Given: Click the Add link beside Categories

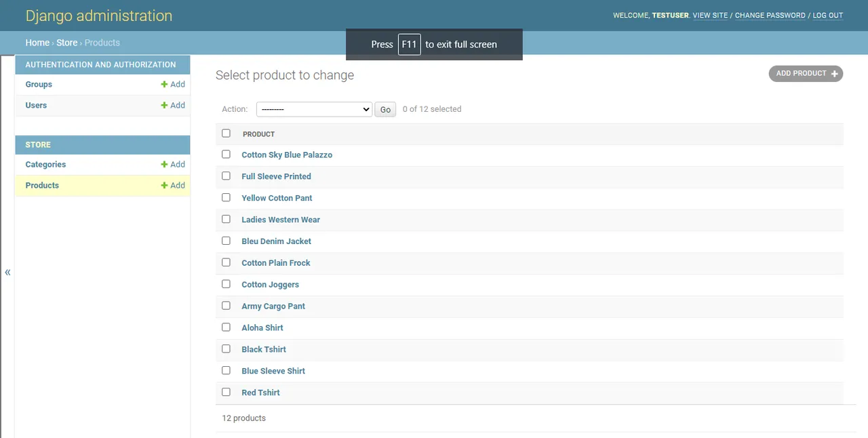Looking at the screenshot, I should [x=173, y=165].
